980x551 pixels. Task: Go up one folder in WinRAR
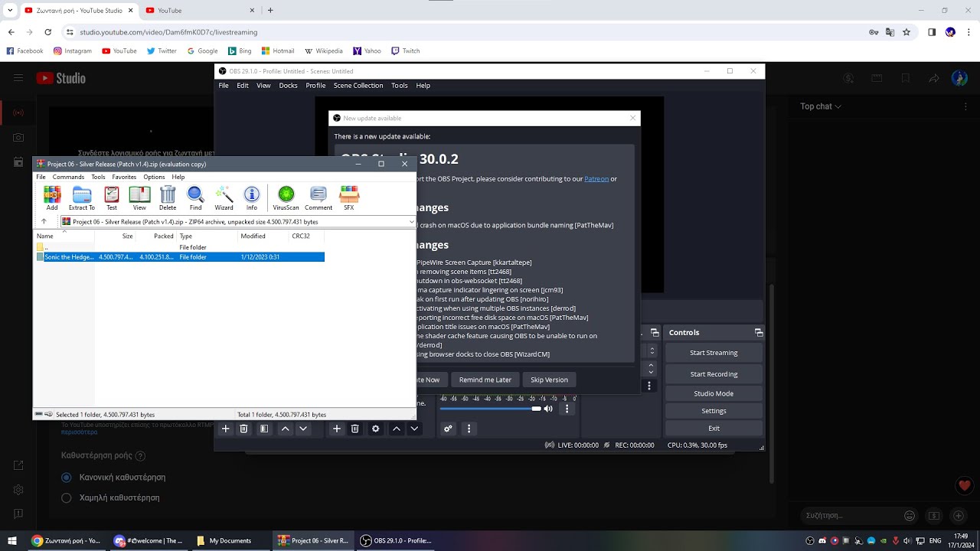pos(44,222)
